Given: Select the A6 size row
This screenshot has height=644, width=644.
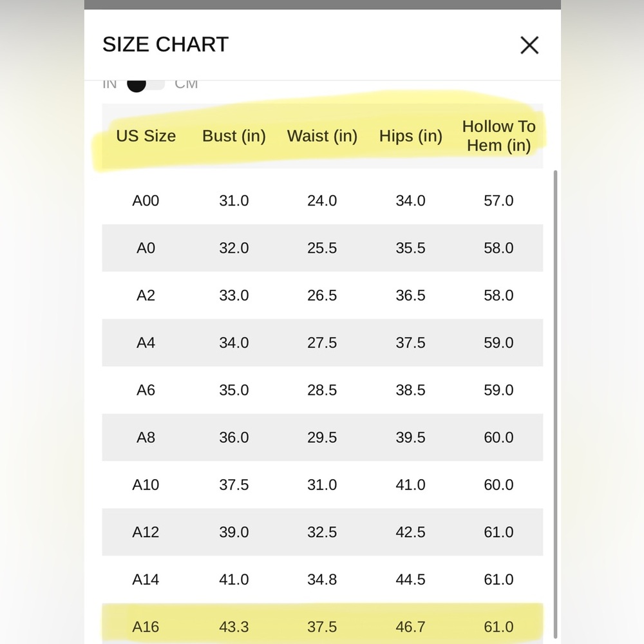Looking at the screenshot, I should click(x=323, y=390).
